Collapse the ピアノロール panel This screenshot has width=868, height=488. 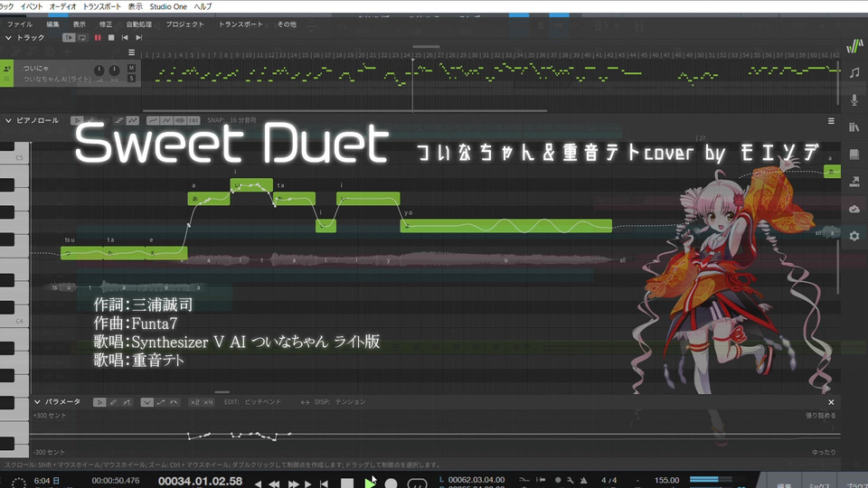(8, 120)
